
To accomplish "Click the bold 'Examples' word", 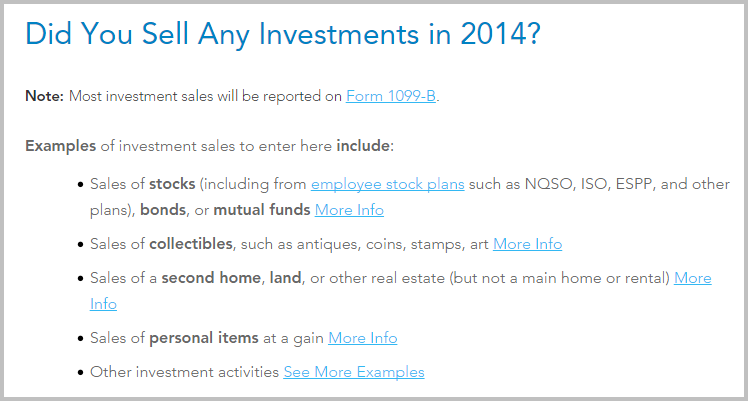I will point(61,146).
